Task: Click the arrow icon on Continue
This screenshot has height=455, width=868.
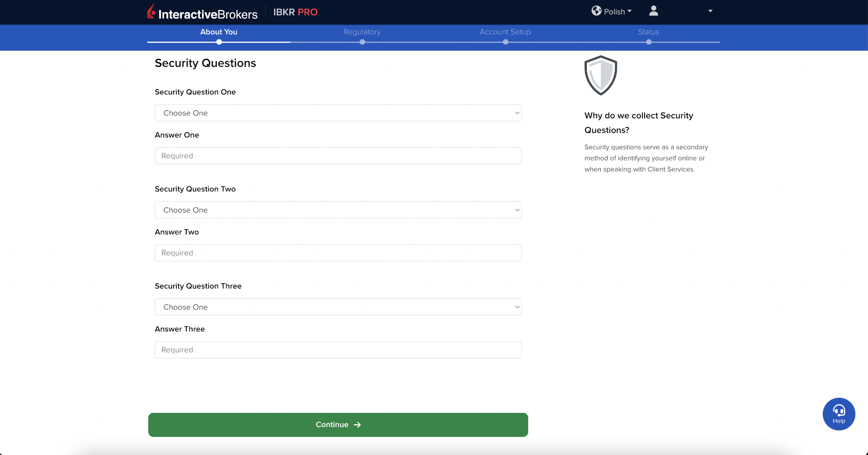Action: pyautogui.click(x=357, y=425)
